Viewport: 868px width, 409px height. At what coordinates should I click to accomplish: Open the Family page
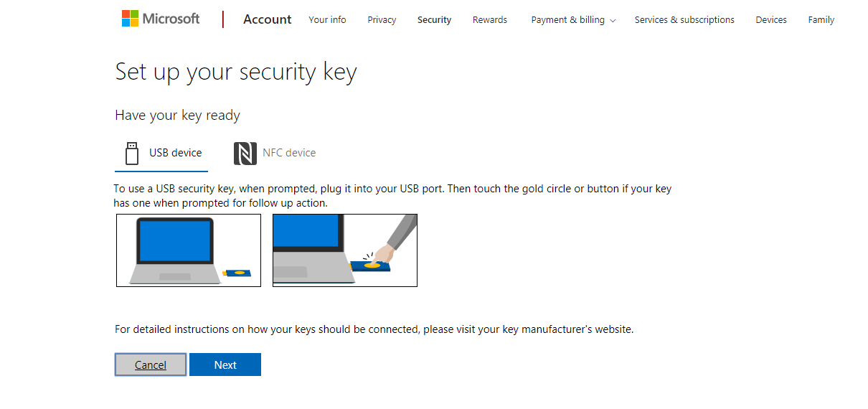821,20
